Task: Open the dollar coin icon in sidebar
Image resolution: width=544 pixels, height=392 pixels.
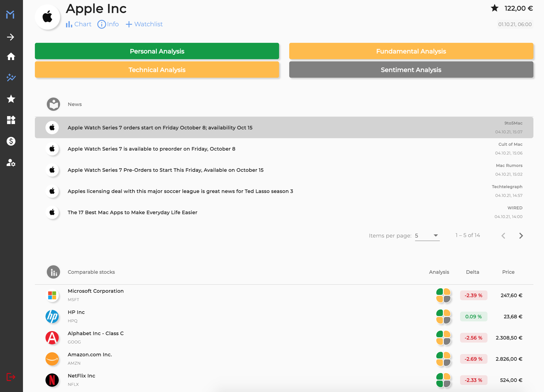Action: tap(11, 141)
